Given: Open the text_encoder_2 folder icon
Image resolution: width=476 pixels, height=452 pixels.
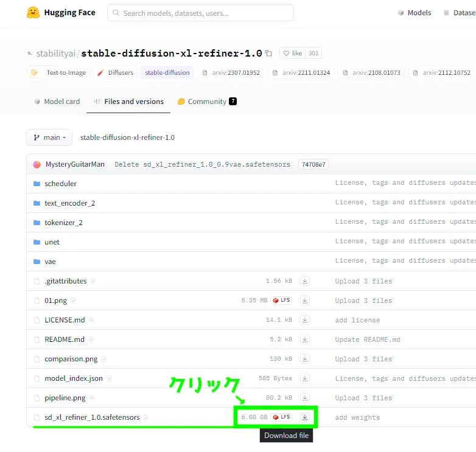Looking at the screenshot, I should pos(37,203).
